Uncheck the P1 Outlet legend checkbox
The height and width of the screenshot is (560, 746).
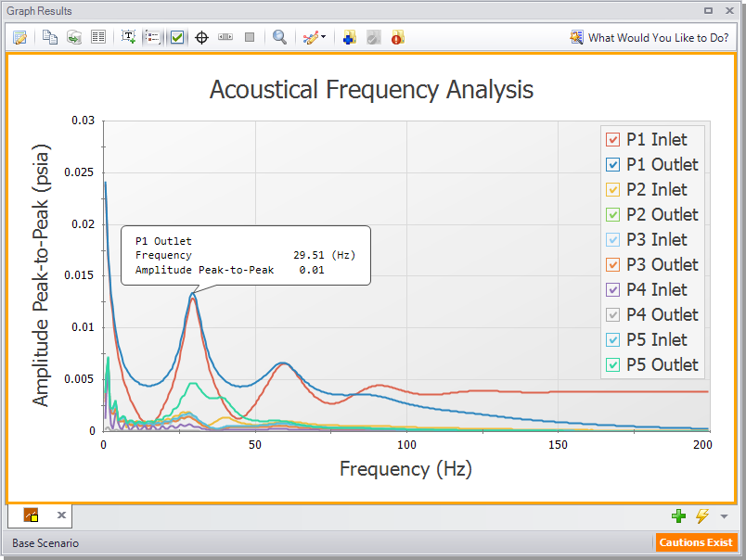612,164
